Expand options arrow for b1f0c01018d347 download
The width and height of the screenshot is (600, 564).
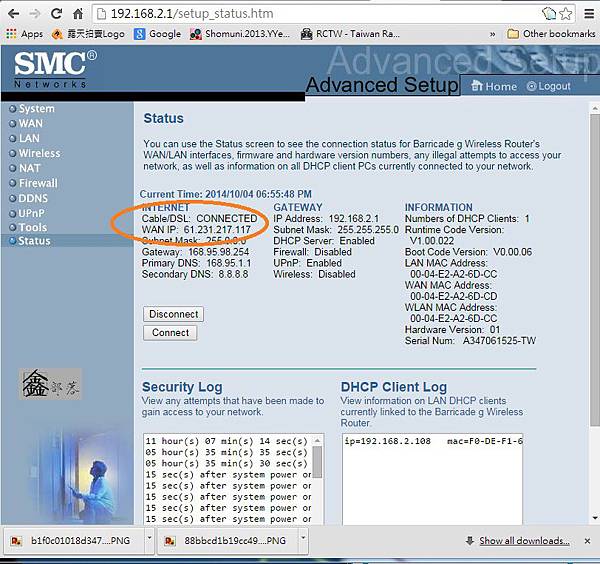tap(150, 540)
